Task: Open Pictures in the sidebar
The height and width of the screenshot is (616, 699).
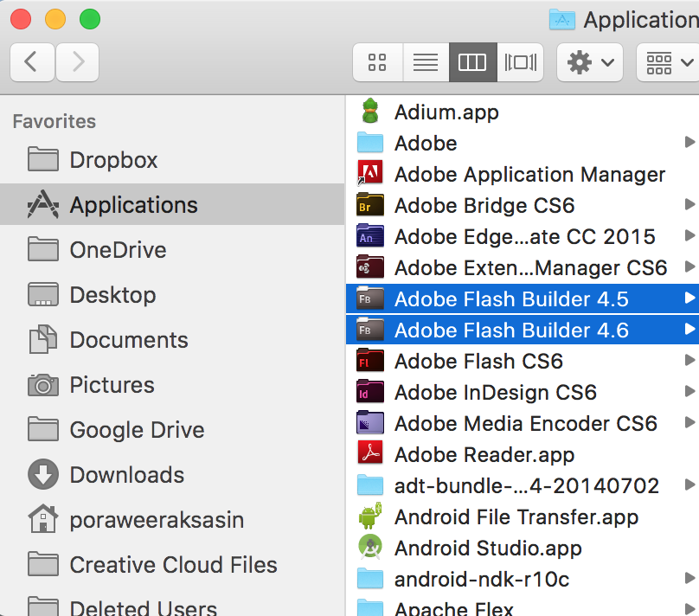Action: (x=172, y=385)
